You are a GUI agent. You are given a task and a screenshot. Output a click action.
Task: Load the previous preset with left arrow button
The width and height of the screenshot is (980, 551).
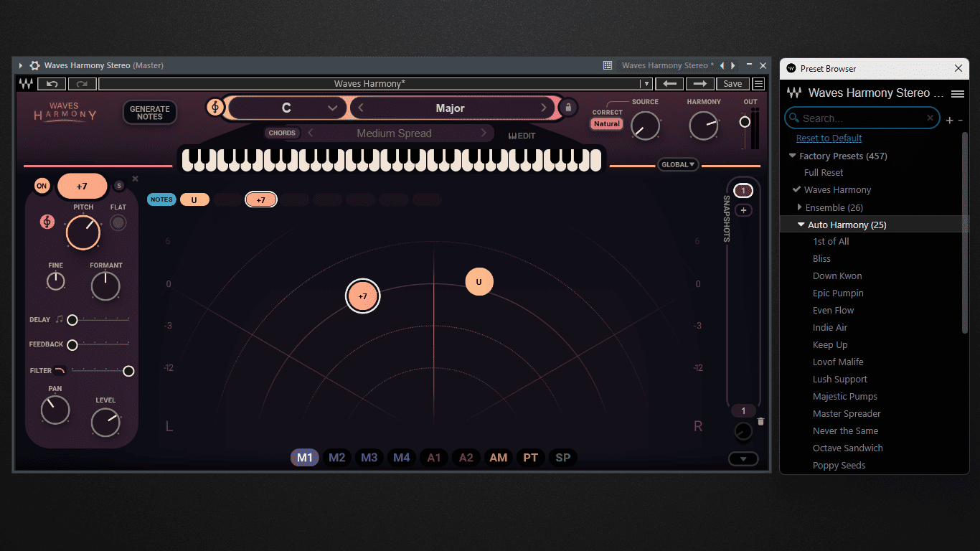pos(669,84)
